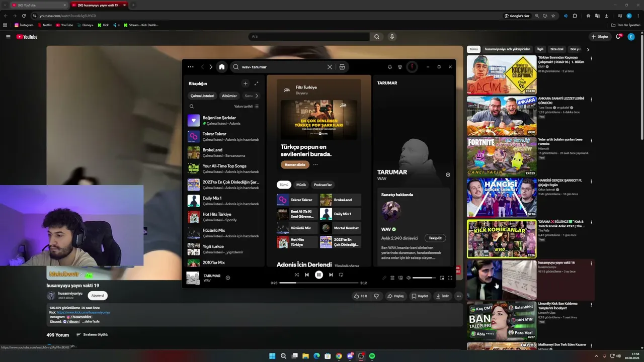
Task: Open Beğenilen Şarkılar playlist
Action: pos(224,121)
